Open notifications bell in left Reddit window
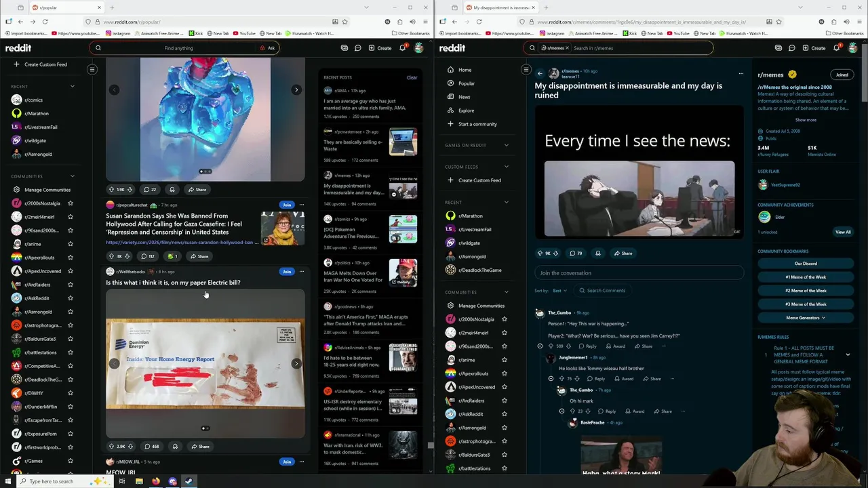 [x=402, y=47]
